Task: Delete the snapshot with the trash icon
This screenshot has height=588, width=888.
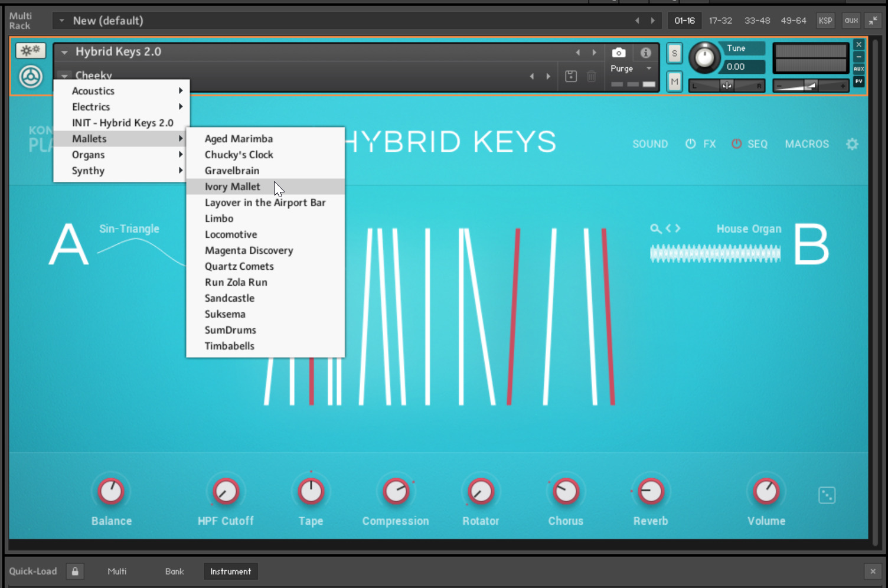Action: coord(591,76)
